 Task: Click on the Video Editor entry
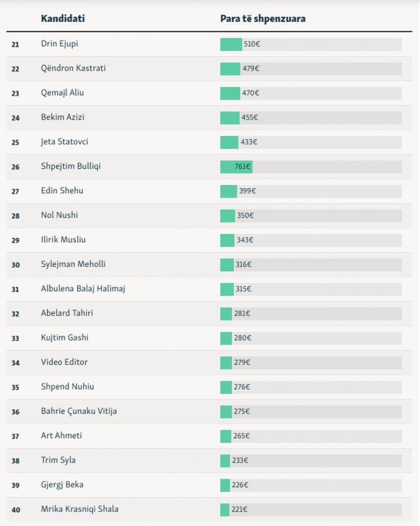(x=64, y=362)
